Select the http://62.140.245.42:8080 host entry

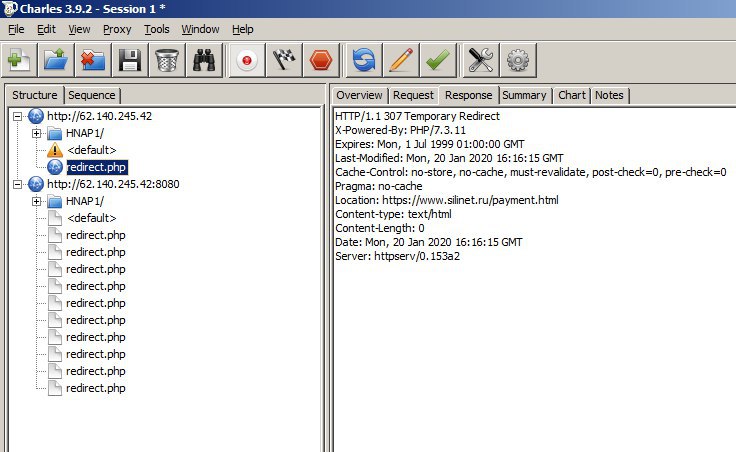113,184
